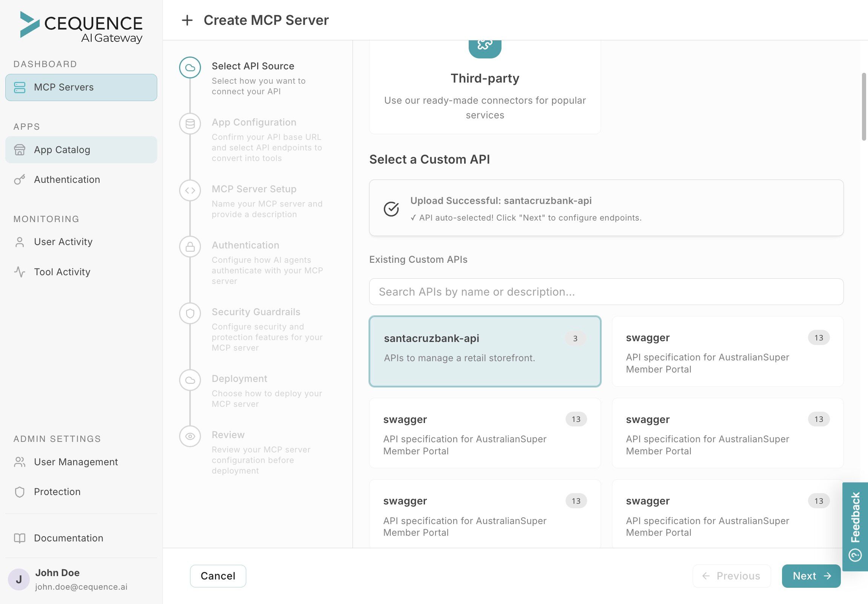
Task: Select the santacruzbank-api card
Action: (x=485, y=351)
